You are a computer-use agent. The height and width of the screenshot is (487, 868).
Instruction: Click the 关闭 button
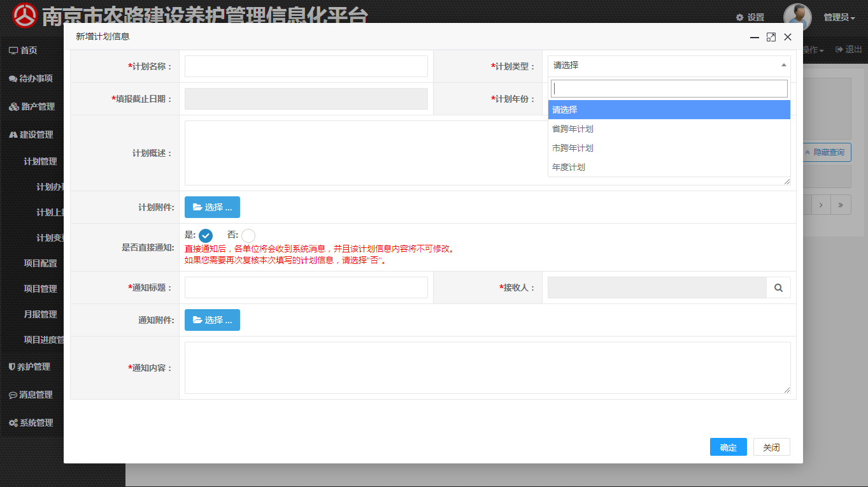click(x=771, y=447)
